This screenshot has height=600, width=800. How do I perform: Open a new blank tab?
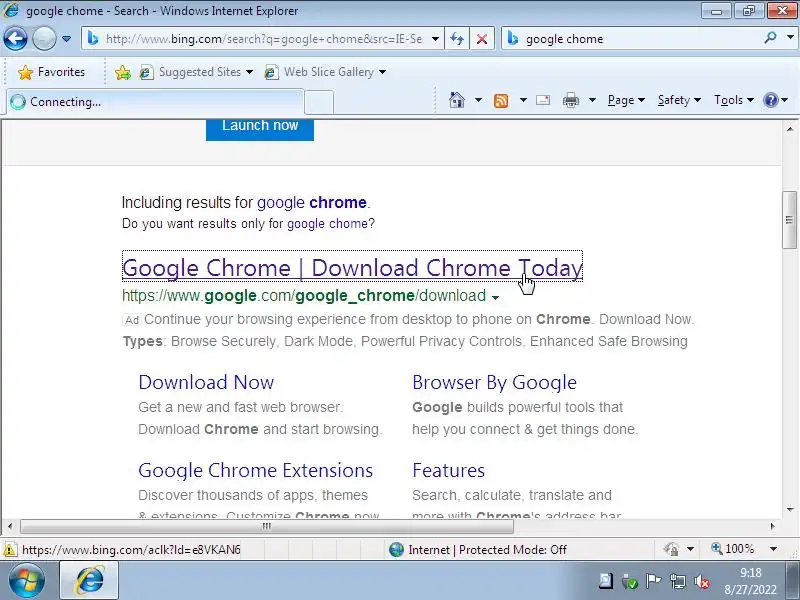coord(319,103)
